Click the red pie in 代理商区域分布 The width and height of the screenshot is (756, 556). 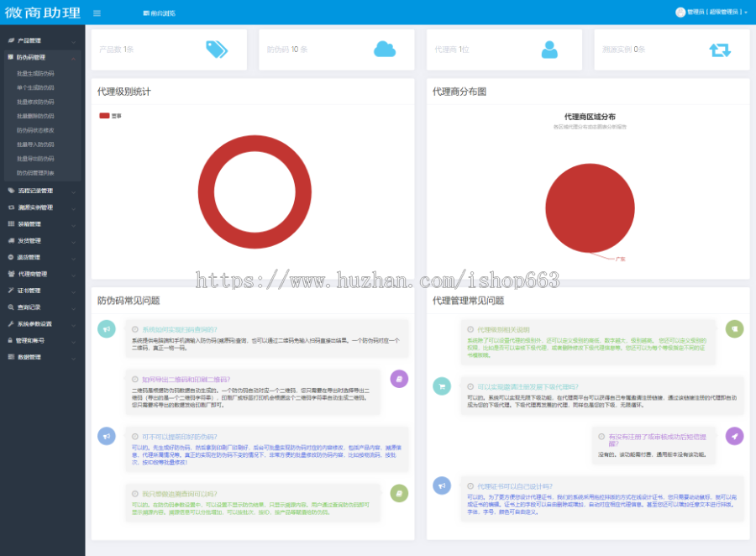pos(591,207)
